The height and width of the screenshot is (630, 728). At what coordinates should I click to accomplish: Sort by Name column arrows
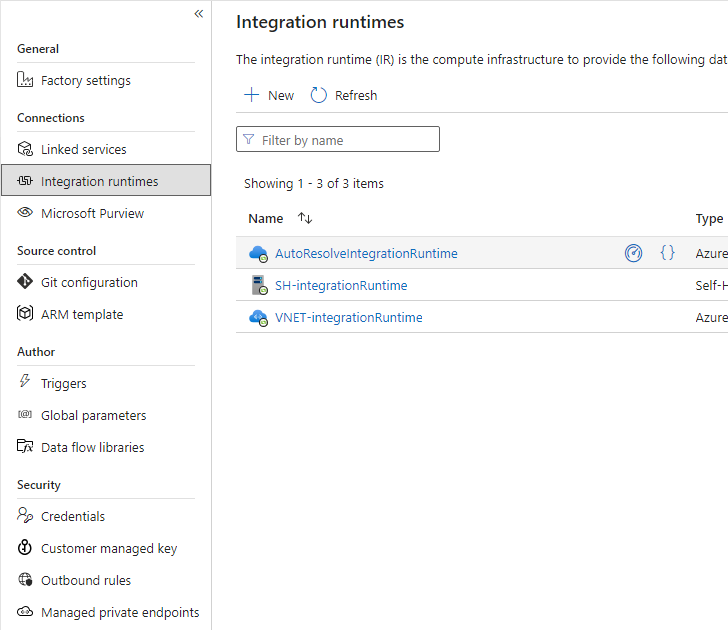coord(305,218)
